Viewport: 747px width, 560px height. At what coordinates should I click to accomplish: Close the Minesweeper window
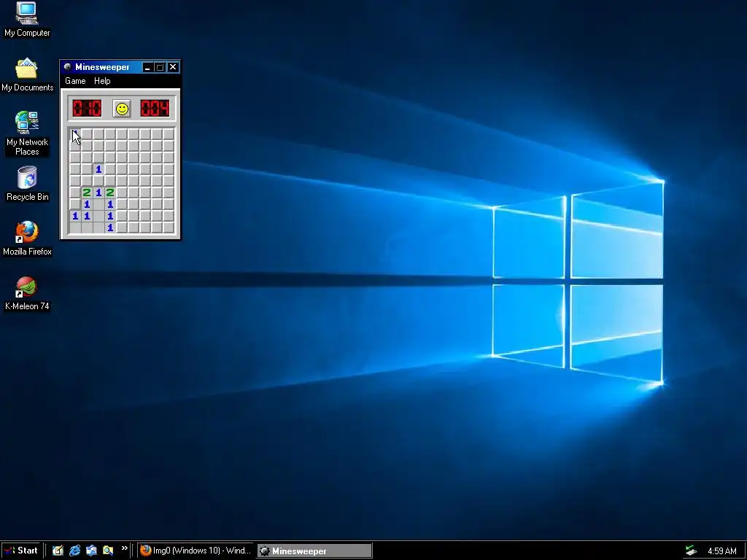click(x=174, y=67)
